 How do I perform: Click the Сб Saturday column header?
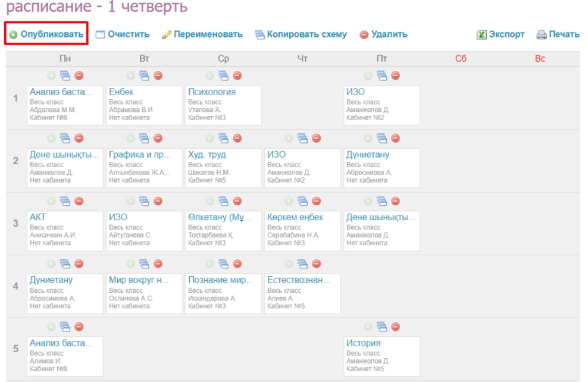pos(461,59)
